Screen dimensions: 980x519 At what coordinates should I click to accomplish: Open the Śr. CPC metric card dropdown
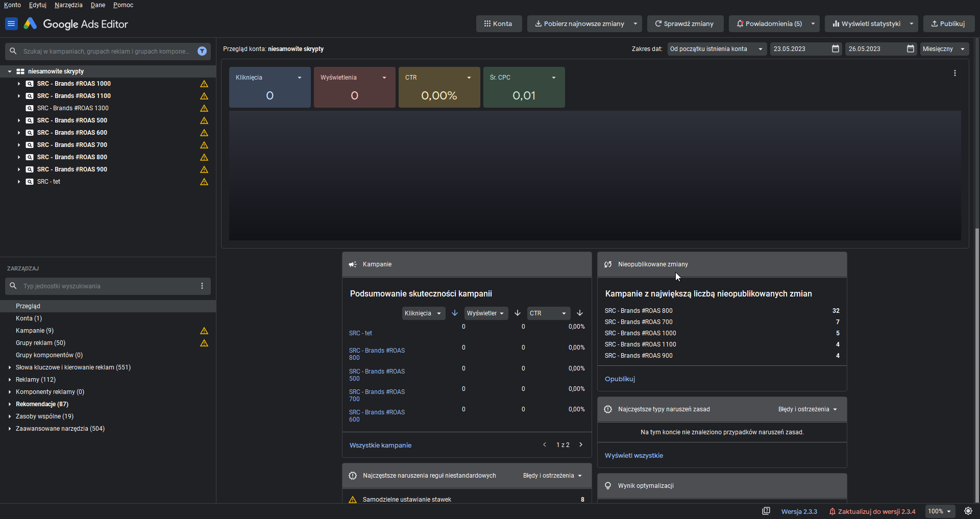click(554, 78)
